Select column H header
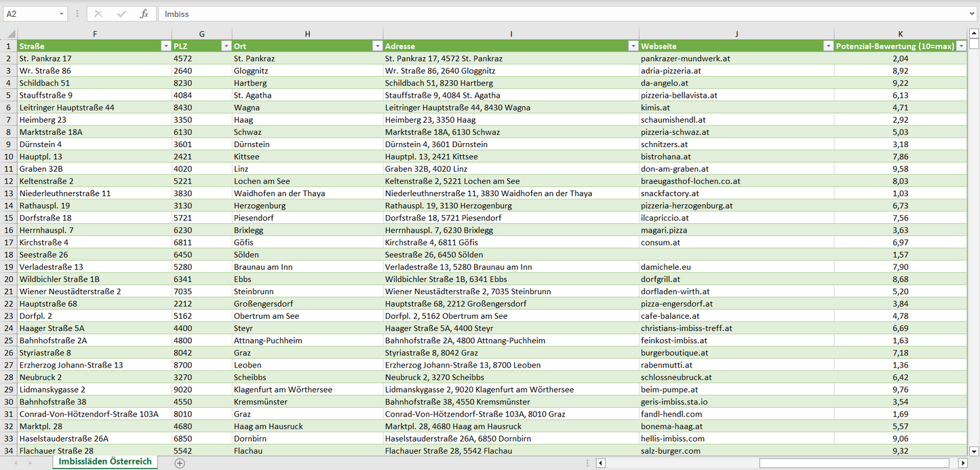The image size is (980, 470). click(307, 34)
